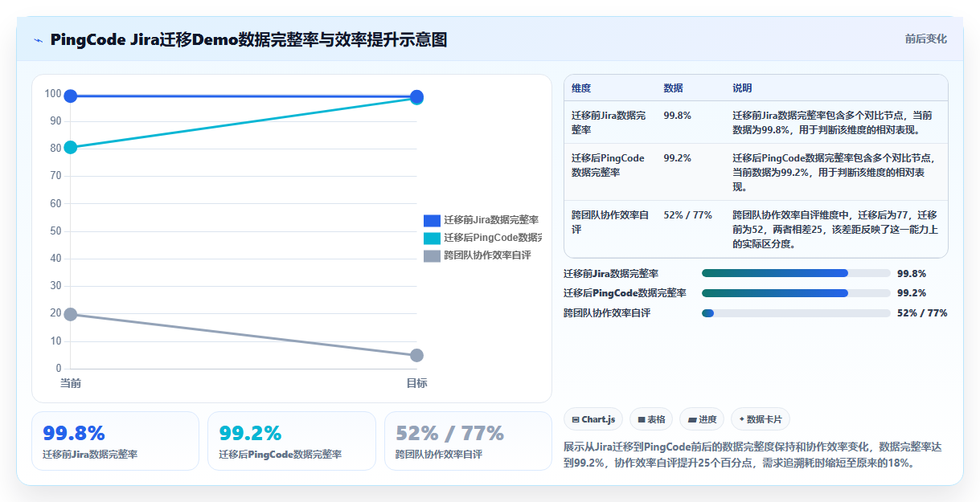Image resolution: width=980 pixels, height=502 pixels.
Task: Select the cyan data point at 当前
Action: pyautogui.click(x=71, y=147)
